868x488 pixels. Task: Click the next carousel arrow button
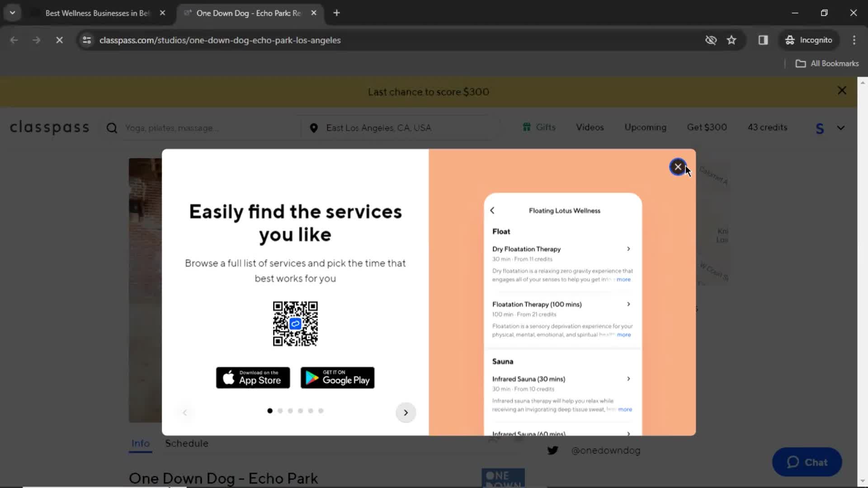point(405,413)
